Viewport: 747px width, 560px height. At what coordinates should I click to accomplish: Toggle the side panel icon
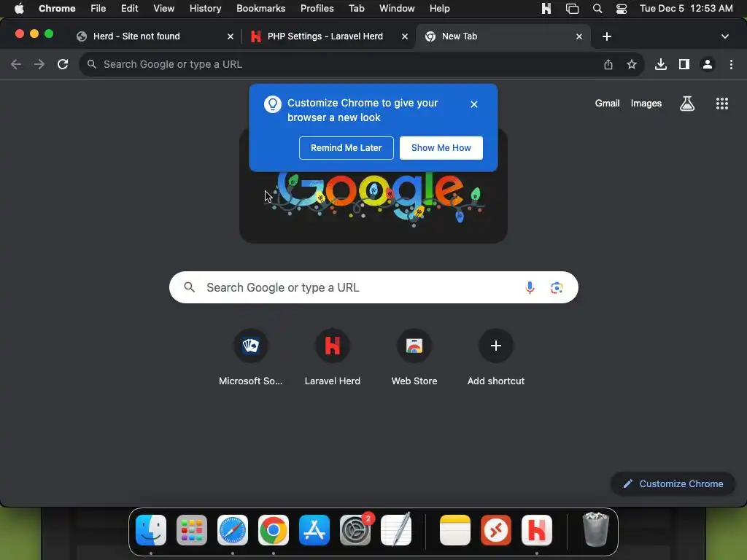click(x=684, y=64)
